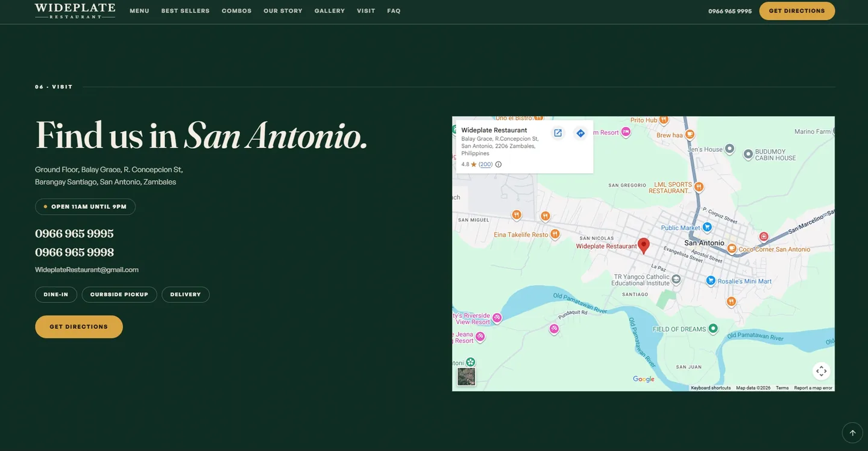Click Get Directions button below service tags
Screen dimensions: 868x451
pyautogui.click(x=79, y=327)
